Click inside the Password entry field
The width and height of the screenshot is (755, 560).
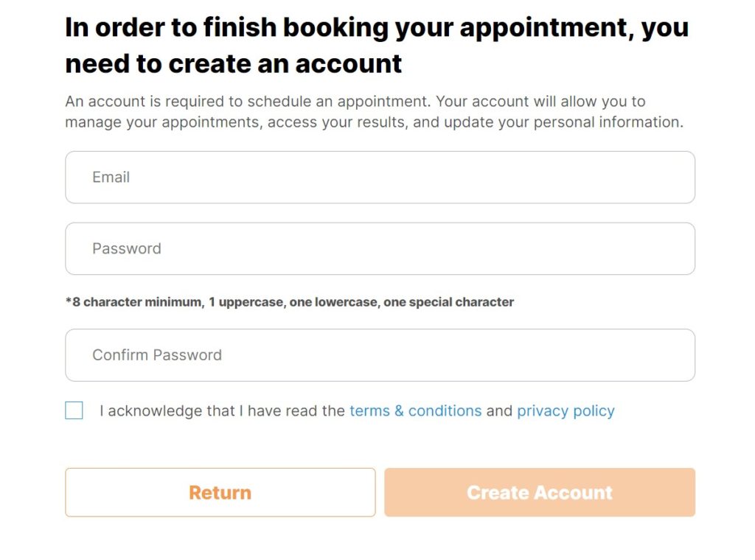tap(380, 248)
